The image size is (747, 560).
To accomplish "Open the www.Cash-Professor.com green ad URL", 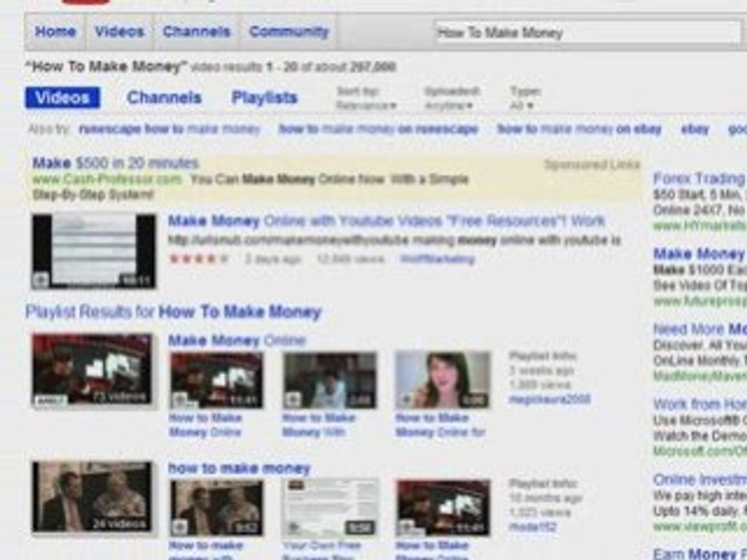I will pyautogui.click(x=107, y=180).
